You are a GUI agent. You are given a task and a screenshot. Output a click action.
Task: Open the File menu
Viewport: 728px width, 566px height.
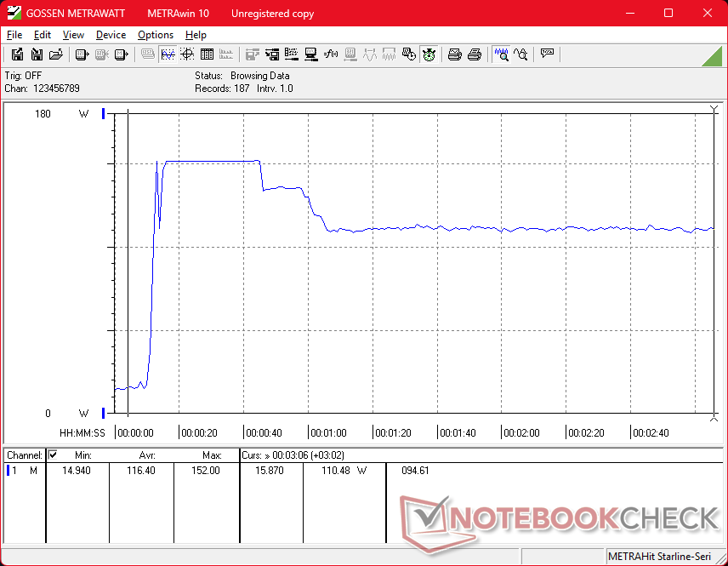click(14, 35)
